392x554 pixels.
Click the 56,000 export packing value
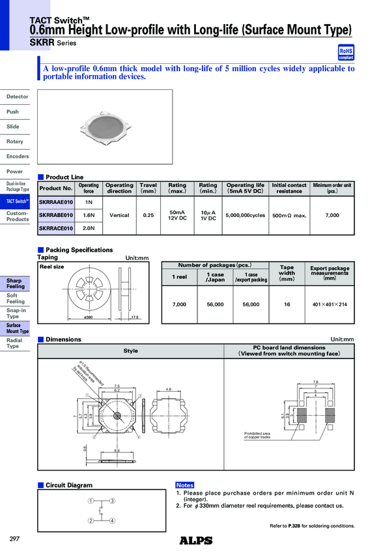(251, 304)
